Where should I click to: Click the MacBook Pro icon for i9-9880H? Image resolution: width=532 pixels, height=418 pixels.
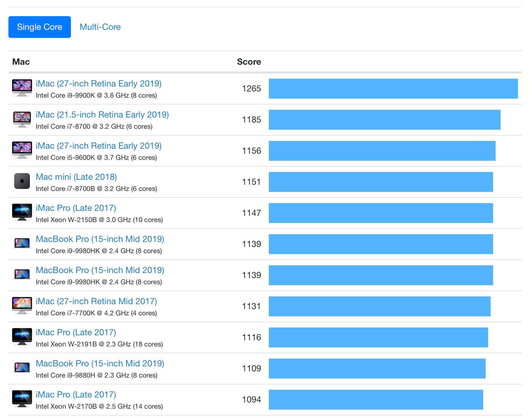click(x=22, y=368)
